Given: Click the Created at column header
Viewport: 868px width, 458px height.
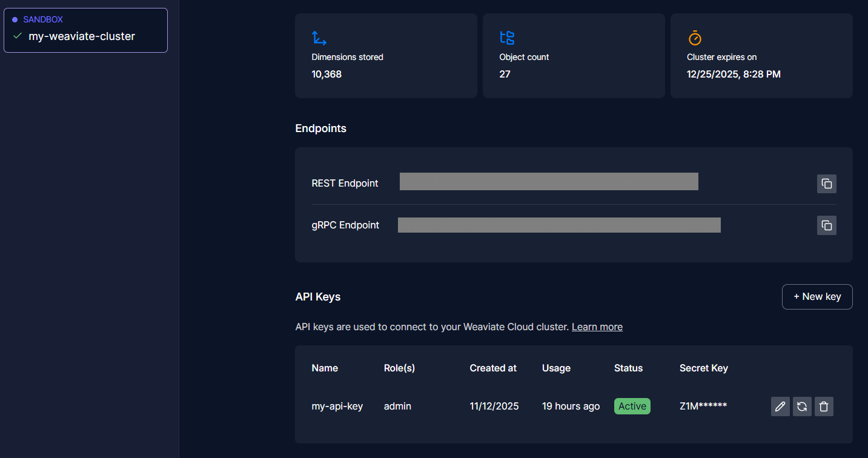Looking at the screenshot, I should (x=493, y=368).
